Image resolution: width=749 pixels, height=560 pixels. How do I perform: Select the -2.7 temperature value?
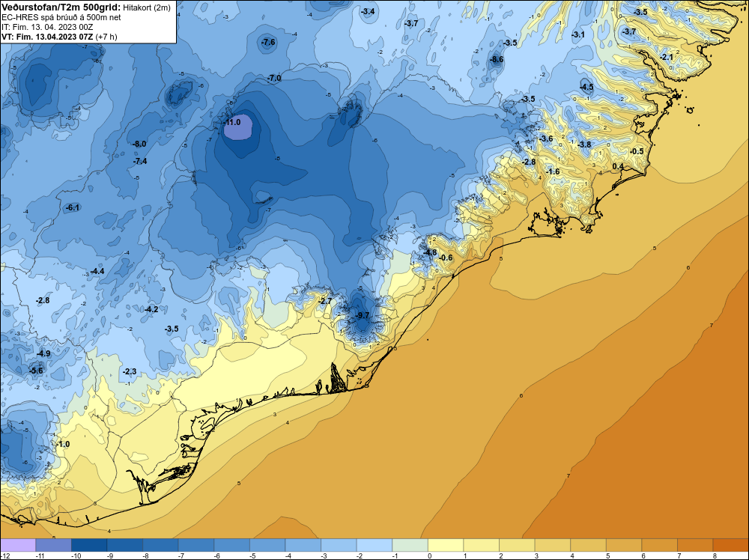325,301
